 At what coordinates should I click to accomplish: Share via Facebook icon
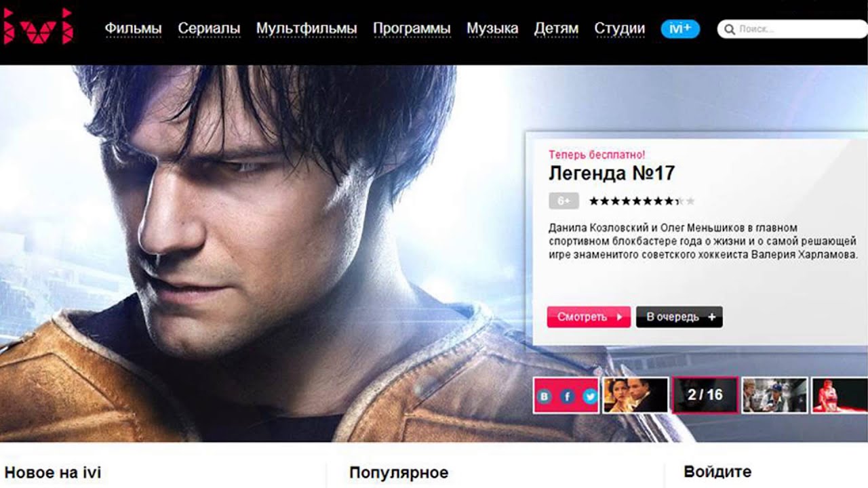coord(568,396)
